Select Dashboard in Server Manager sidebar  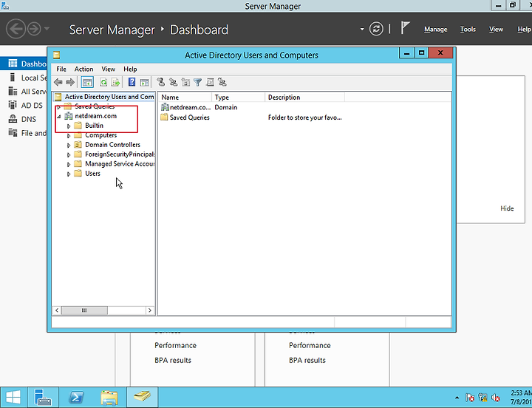(24, 64)
